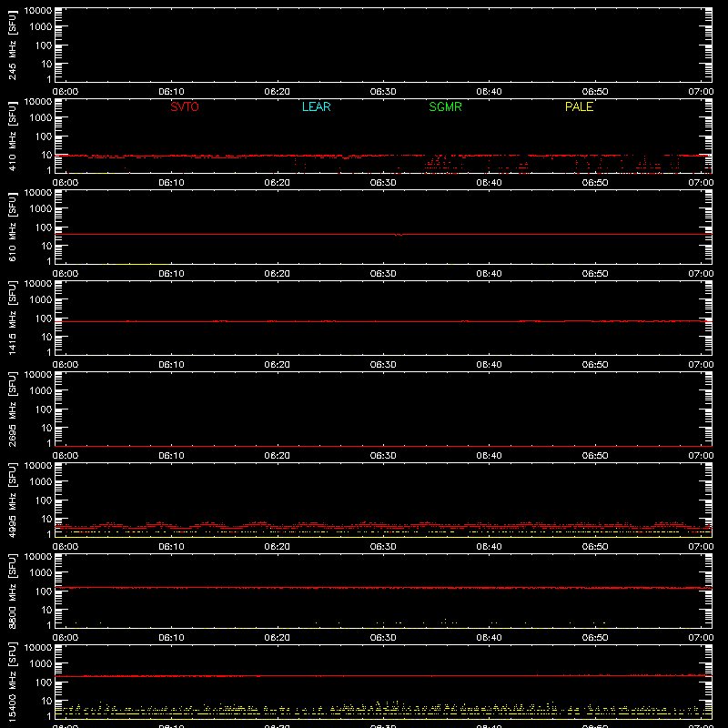The image size is (728, 728).
Task: Select the 245 MHz [SFU] axis title
Action: (12, 45)
